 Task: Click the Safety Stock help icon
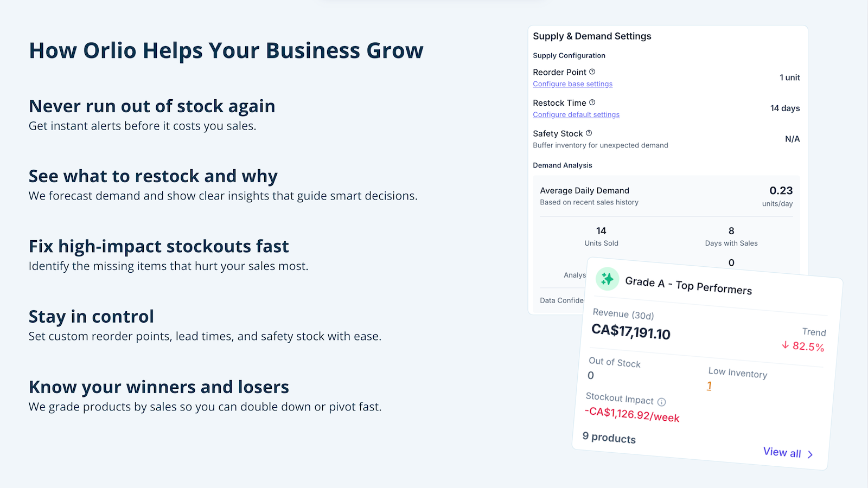589,133
